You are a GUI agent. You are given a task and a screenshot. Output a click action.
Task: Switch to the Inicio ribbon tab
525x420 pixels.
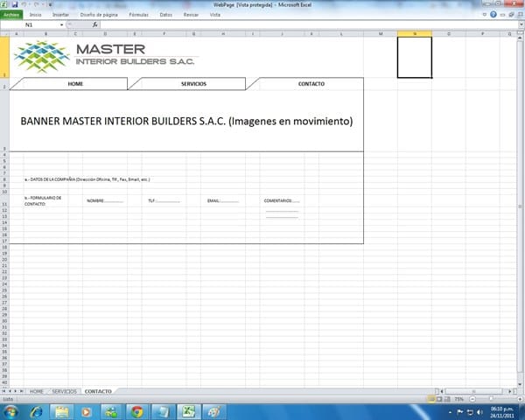coord(35,15)
